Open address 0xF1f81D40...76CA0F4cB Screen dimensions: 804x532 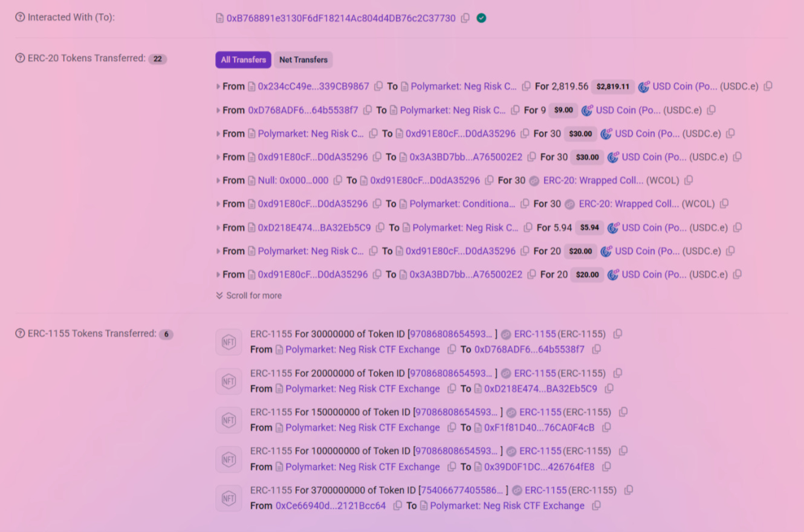click(x=539, y=427)
